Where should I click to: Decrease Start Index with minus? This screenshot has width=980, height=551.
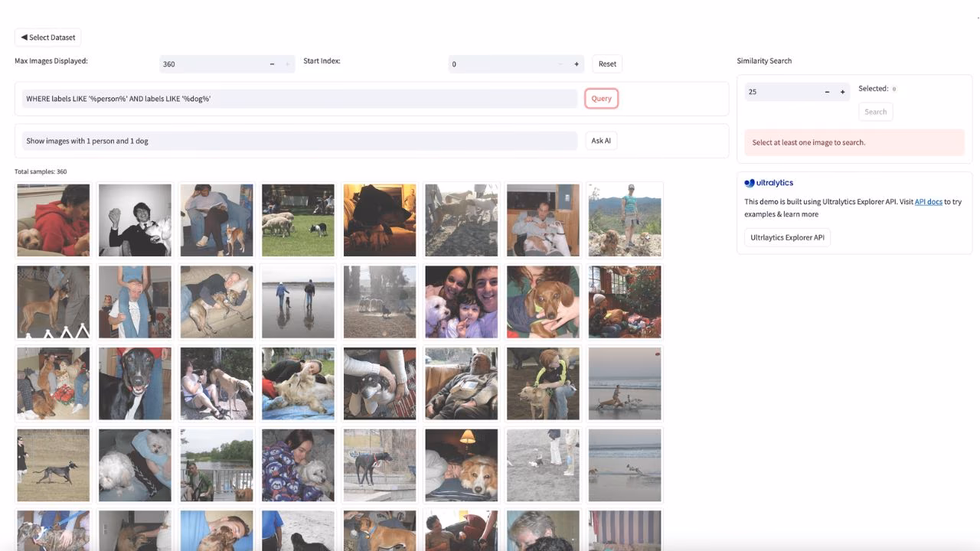click(560, 64)
